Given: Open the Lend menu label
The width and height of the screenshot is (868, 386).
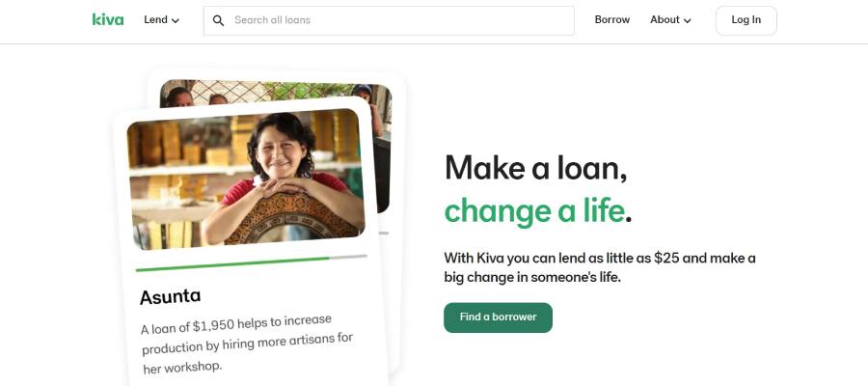Looking at the screenshot, I should (x=155, y=20).
